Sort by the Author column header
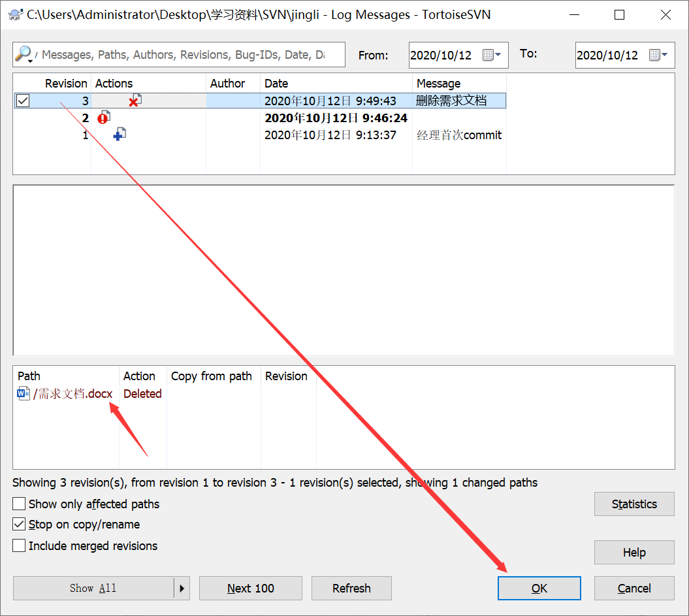Image resolution: width=689 pixels, height=616 pixels. point(233,83)
